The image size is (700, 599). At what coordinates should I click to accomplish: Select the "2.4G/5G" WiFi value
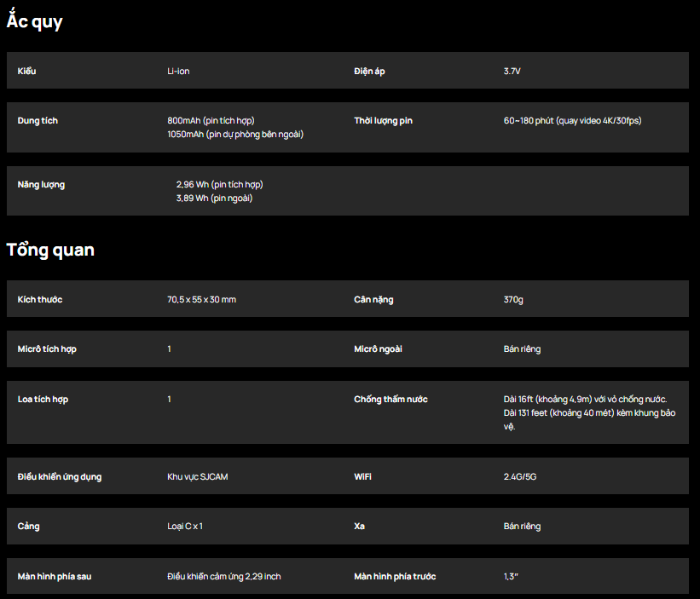[519, 476]
